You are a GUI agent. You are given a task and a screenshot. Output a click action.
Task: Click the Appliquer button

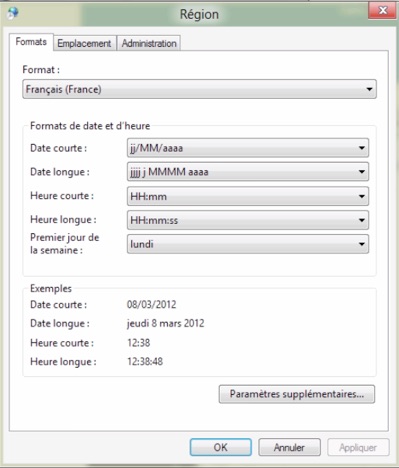[x=358, y=447]
